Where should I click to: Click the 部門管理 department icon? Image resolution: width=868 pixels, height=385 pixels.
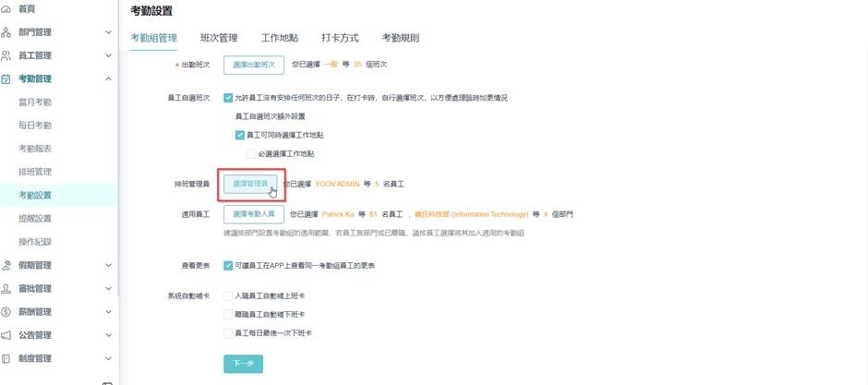point(6,32)
